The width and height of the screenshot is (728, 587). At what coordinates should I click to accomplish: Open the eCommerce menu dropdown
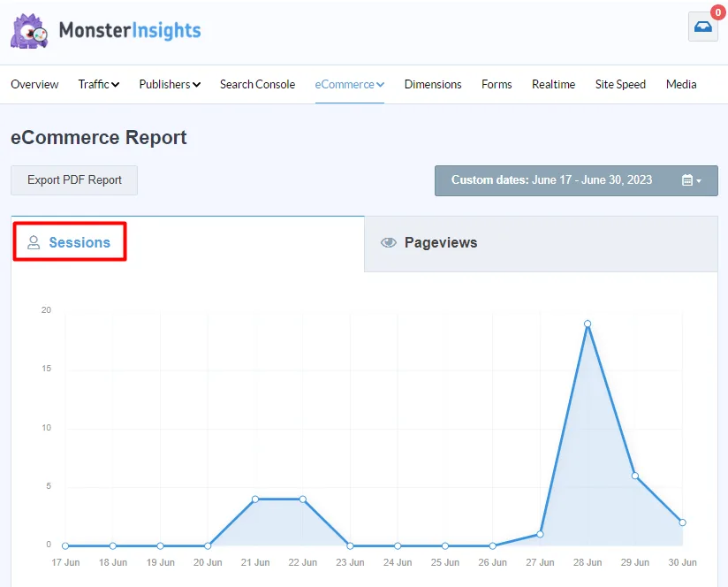pyautogui.click(x=350, y=85)
